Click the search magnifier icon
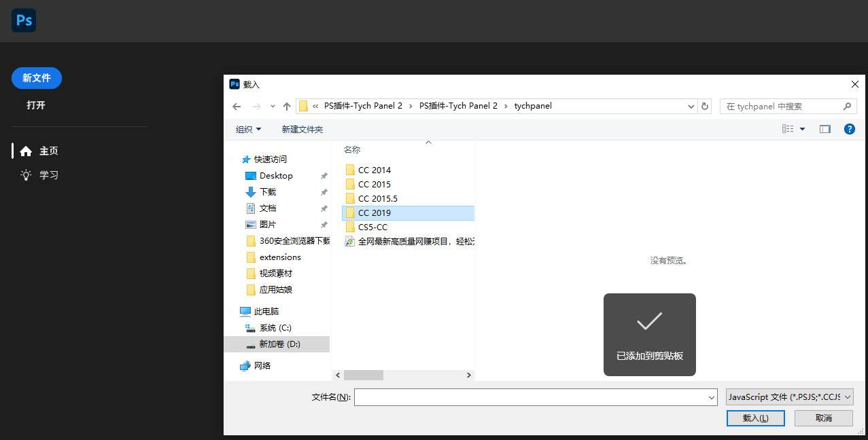Image resolution: width=868 pixels, height=440 pixels. coord(847,107)
